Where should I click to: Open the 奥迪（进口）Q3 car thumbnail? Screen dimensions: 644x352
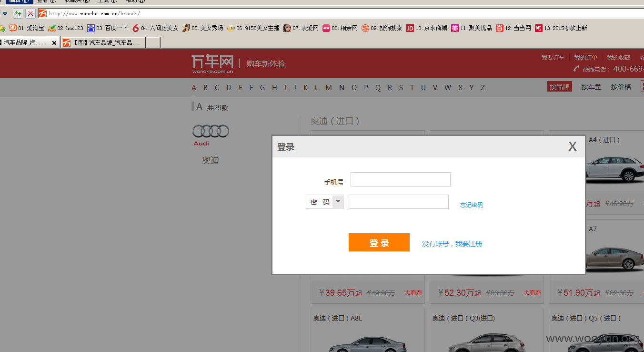tap(486, 342)
